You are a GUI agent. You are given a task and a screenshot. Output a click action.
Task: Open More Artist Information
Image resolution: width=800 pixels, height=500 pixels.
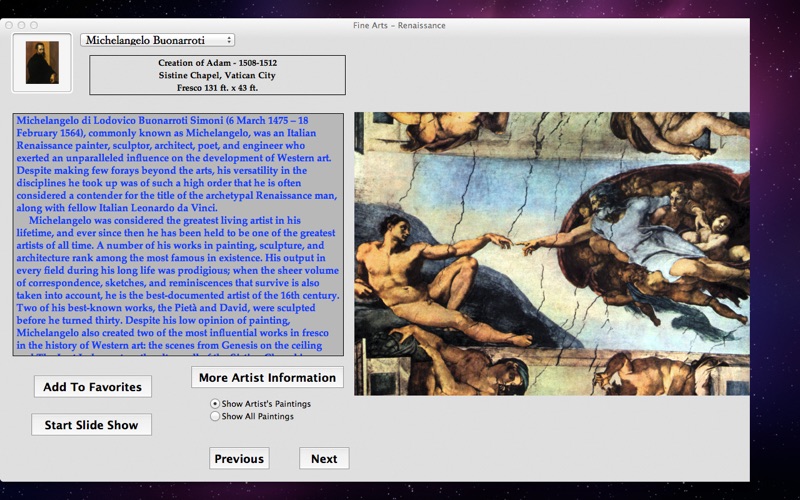267,377
